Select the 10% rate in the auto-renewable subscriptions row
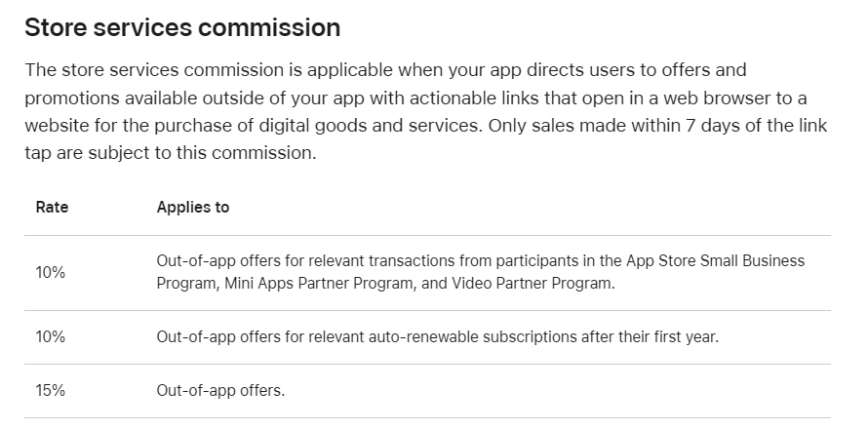The height and width of the screenshot is (429, 868). pos(51,336)
